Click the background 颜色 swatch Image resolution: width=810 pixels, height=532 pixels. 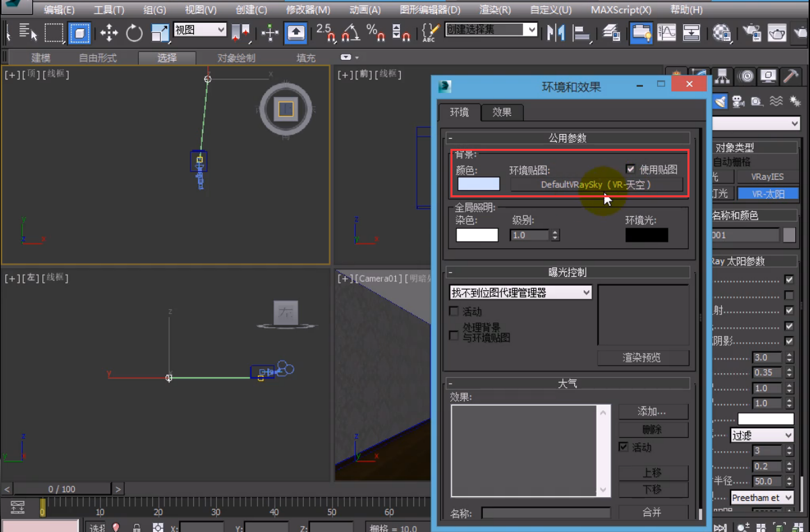click(x=479, y=185)
